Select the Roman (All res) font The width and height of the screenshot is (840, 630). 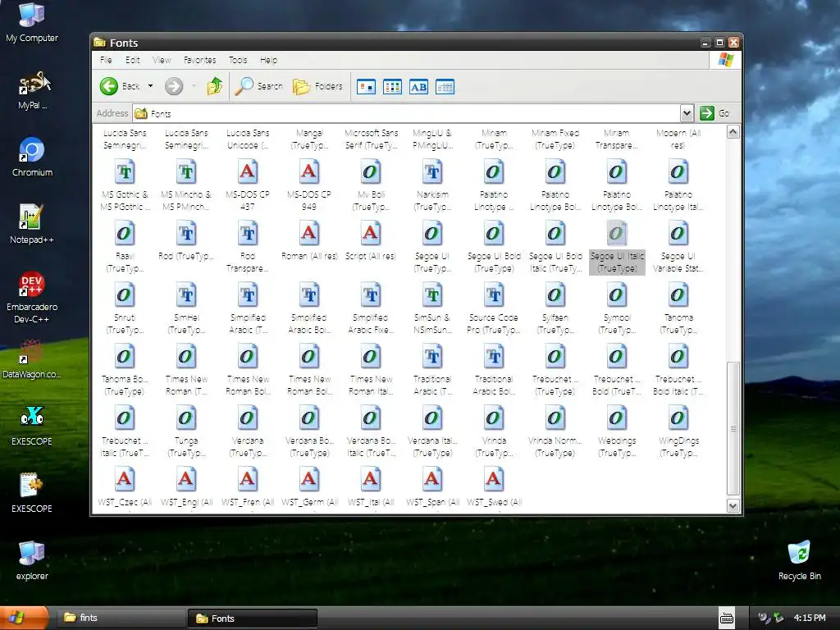coord(309,241)
